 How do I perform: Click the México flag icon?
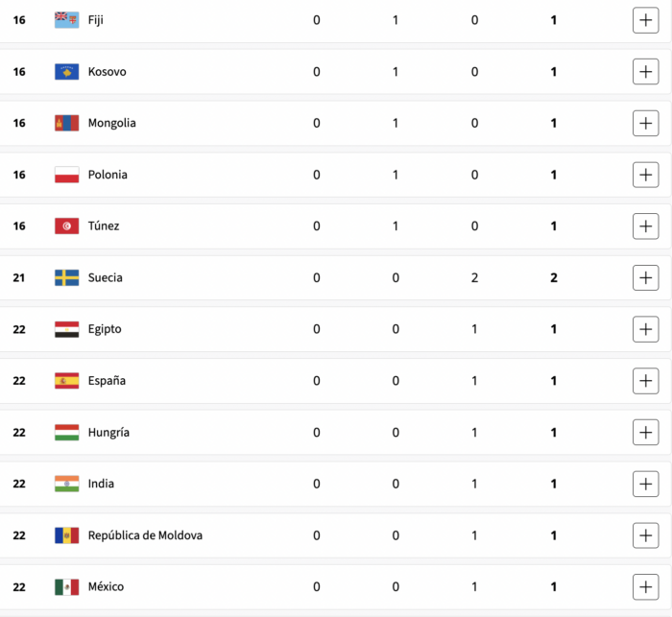coord(67,586)
